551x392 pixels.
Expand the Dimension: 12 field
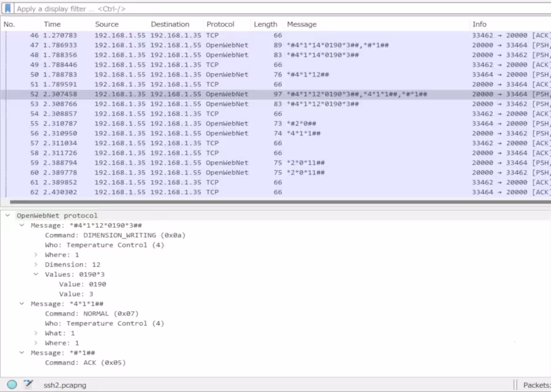(36, 264)
